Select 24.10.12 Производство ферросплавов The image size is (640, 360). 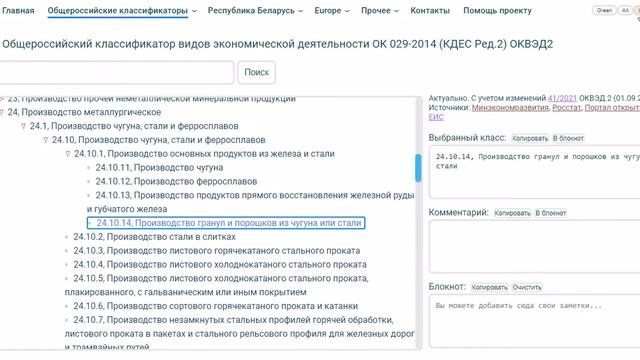pyautogui.click(x=176, y=182)
